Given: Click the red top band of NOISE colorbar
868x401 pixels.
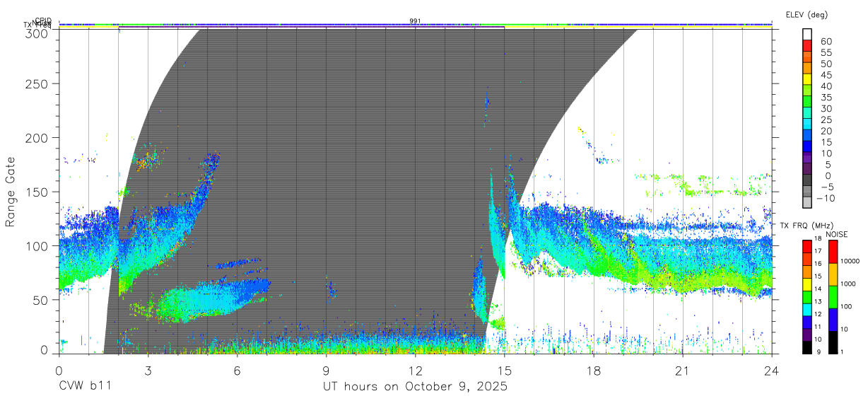Looking at the screenshot, I should pyautogui.click(x=833, y=252).
